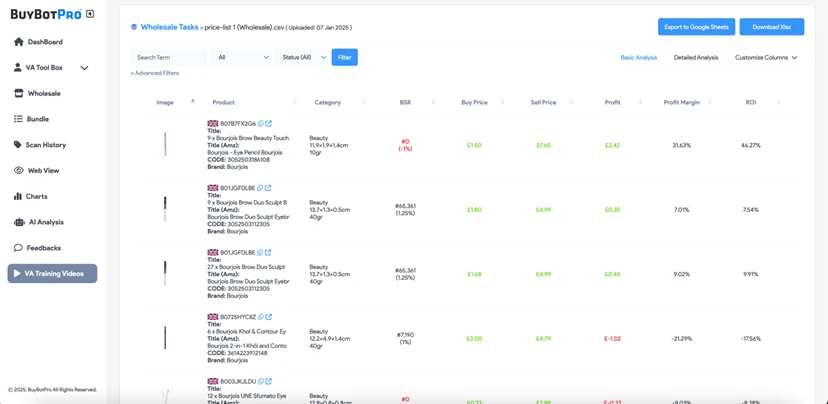Image resolution: width=828 pixels, height=404 pixels.
Task: Sort by Sell Price column arrow
Action: pos(571,102)
